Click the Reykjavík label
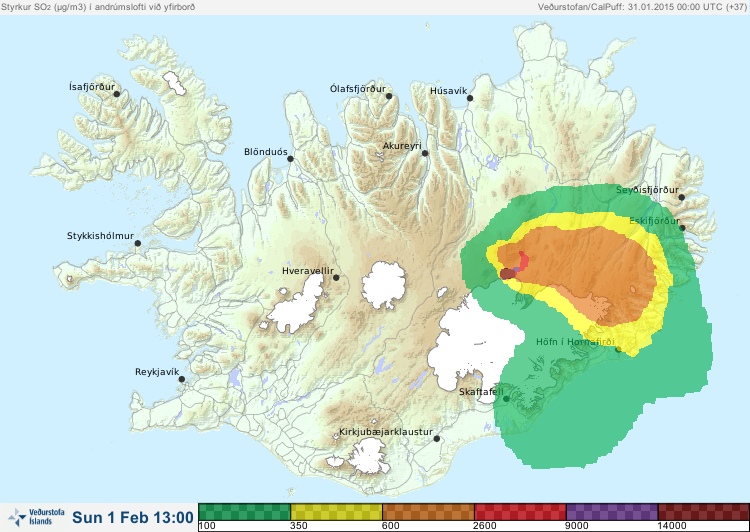The image size is (750, 532). [x=157, y=372]
